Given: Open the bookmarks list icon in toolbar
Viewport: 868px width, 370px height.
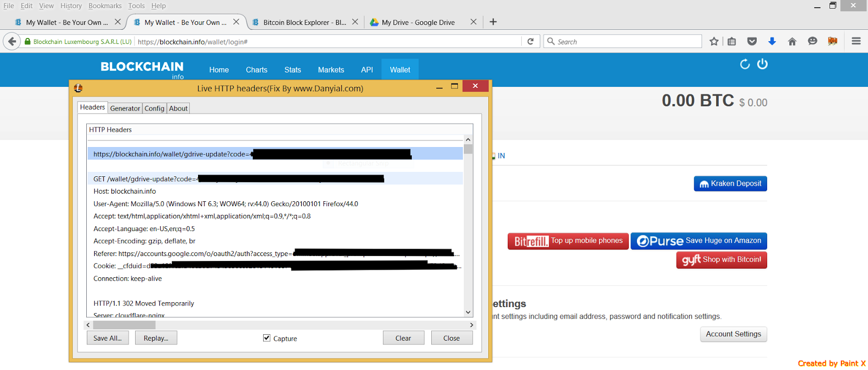Looking at the screenshot, I should coord(732,41).
